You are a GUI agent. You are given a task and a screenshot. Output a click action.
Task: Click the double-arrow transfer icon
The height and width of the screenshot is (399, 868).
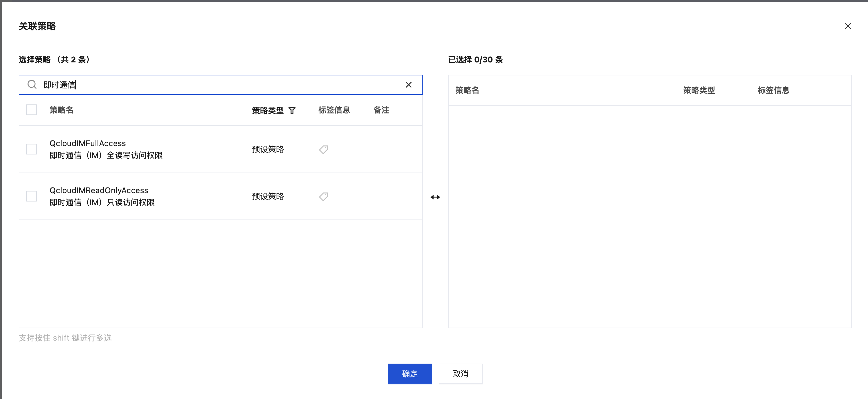435,197
